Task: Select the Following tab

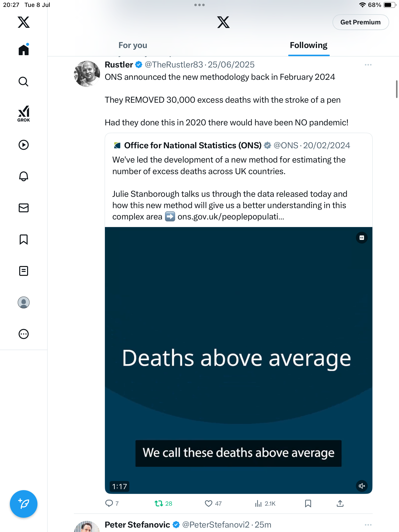Action: [309, 45]
